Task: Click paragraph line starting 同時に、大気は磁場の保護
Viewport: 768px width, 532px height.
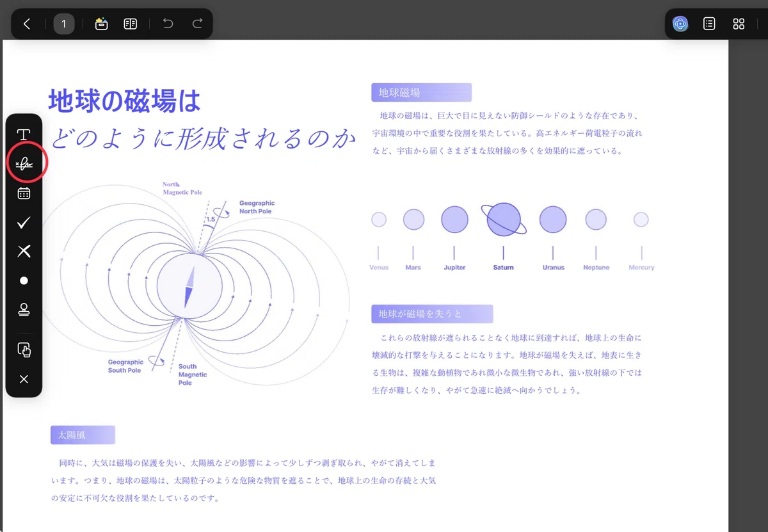Action: pos(247,462)
